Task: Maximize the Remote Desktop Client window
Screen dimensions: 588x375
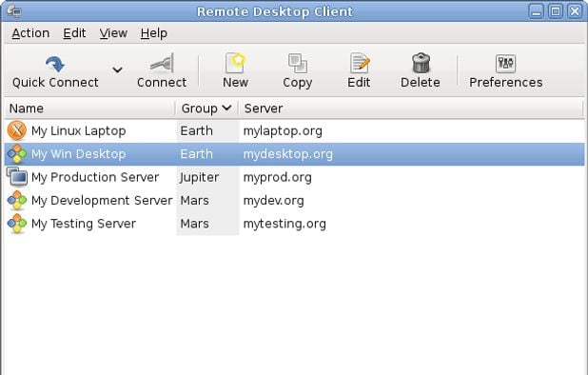Action: point(556,11)
